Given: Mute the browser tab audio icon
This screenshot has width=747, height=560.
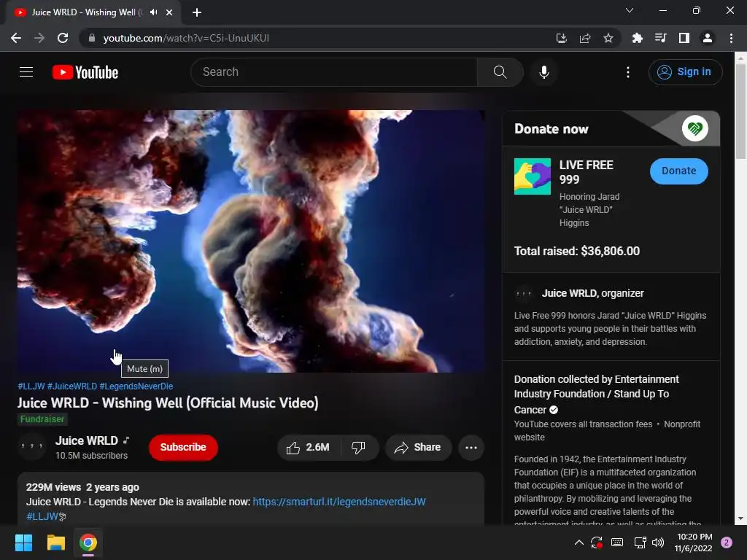Looking at the screenshot, I should click(x=153, y=12).
